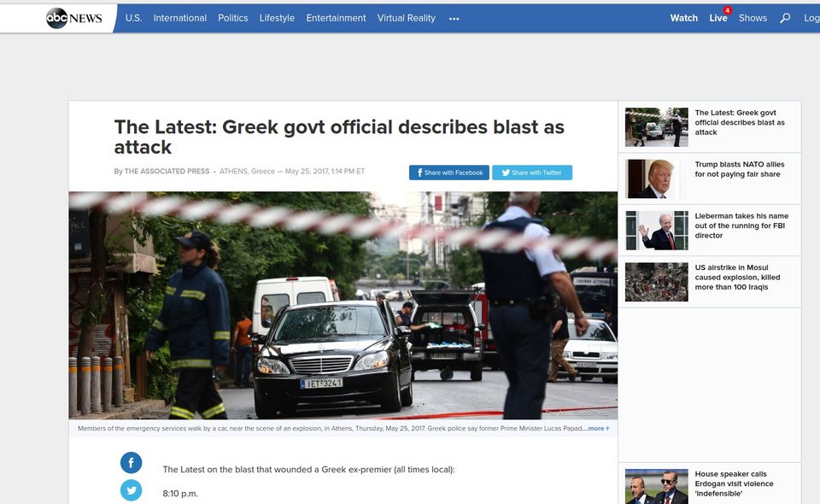The width and height of the screenshot is (820, 504).
Task: Open Live with the 4 notifications badge
Action: pyautogui.click(x=718, y=17)
